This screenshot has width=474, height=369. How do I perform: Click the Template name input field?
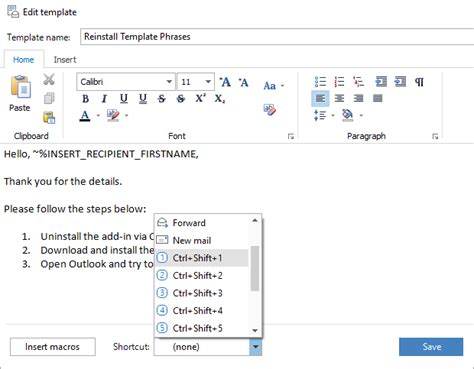(x=277, y=37)
